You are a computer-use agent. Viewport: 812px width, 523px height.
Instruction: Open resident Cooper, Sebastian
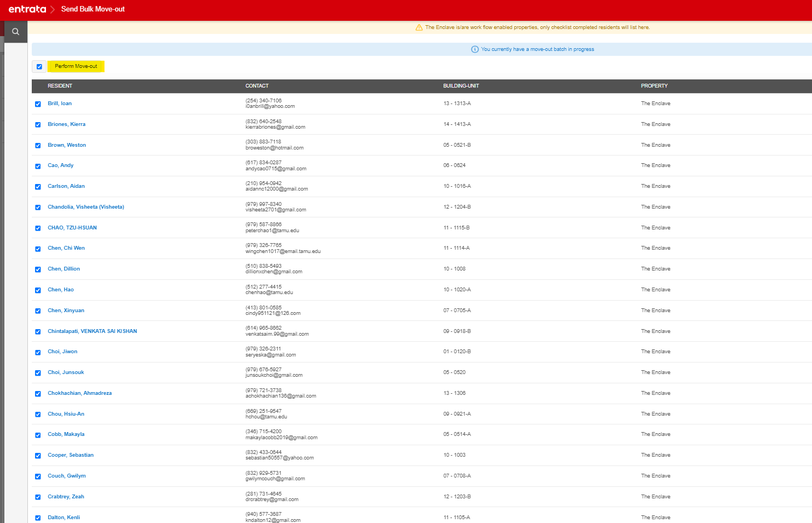coord(71,455)
